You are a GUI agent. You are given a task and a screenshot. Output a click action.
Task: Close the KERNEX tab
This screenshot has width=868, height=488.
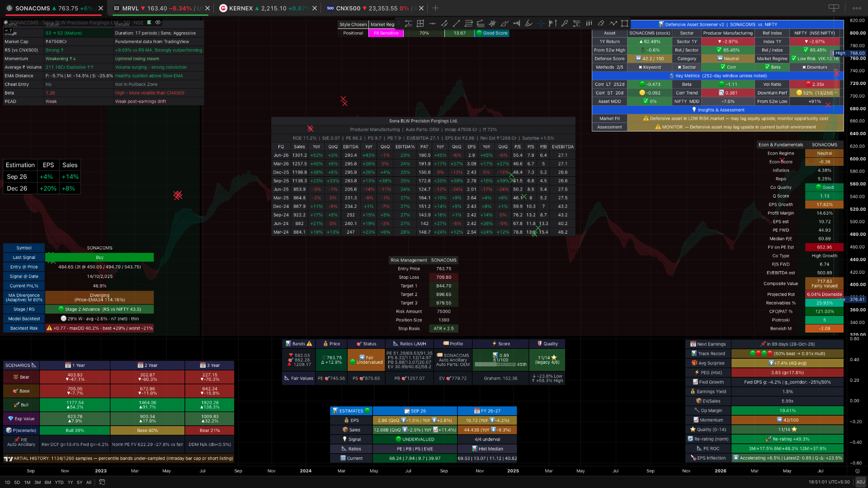point(315,8)
